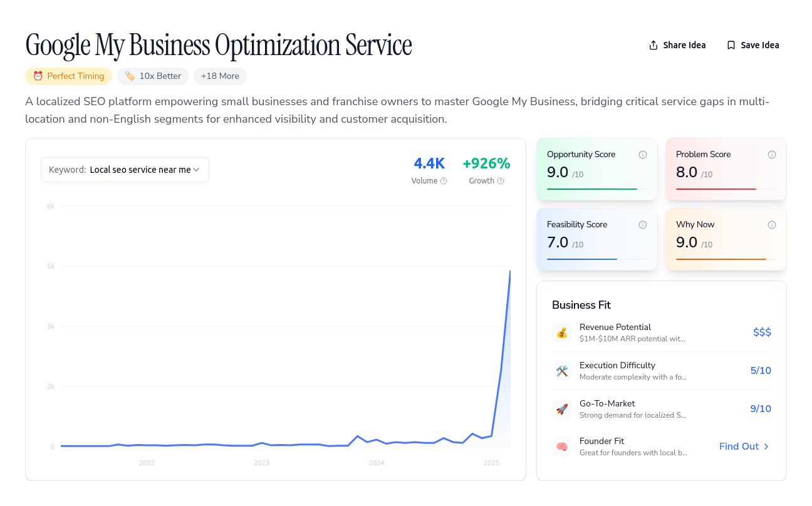Click the arrow next to Find Out
The image size is (812, 506).
coord(766,447)
